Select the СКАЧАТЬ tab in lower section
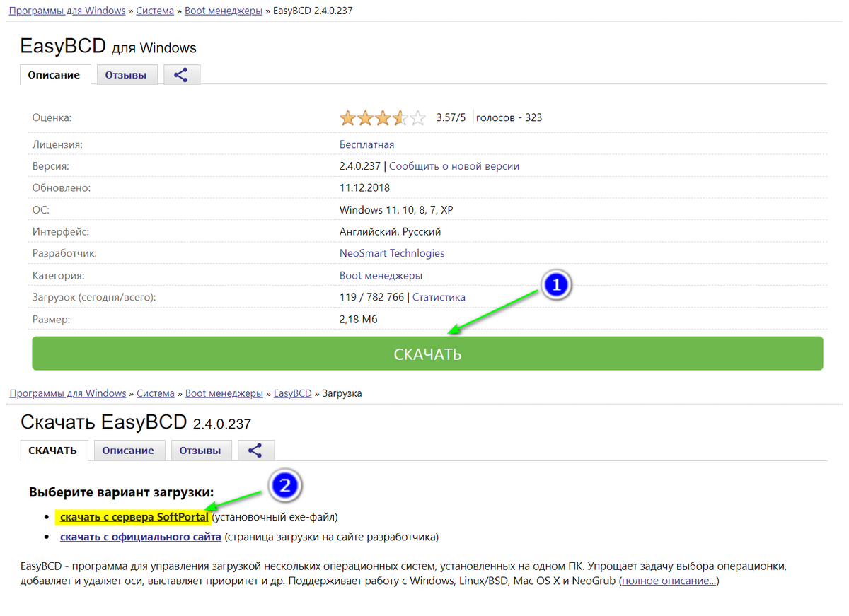Image resolution: width=849 pixels, height=616 pixels. (x=53, y=451)
